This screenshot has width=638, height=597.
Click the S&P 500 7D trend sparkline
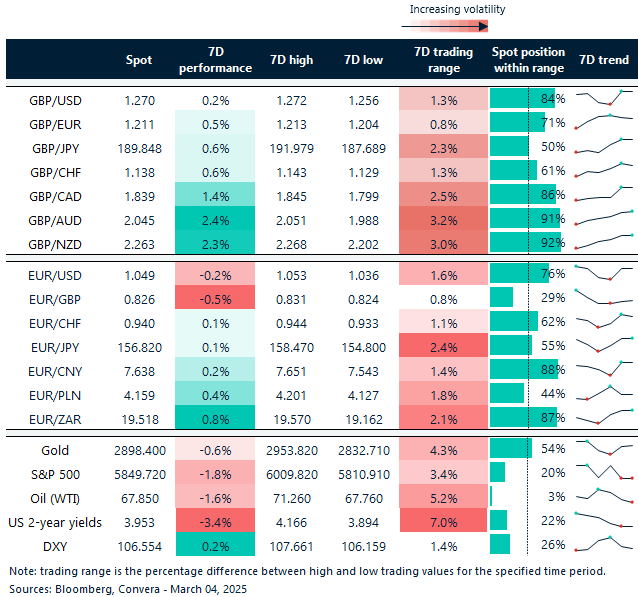click(x=604, y=471)
